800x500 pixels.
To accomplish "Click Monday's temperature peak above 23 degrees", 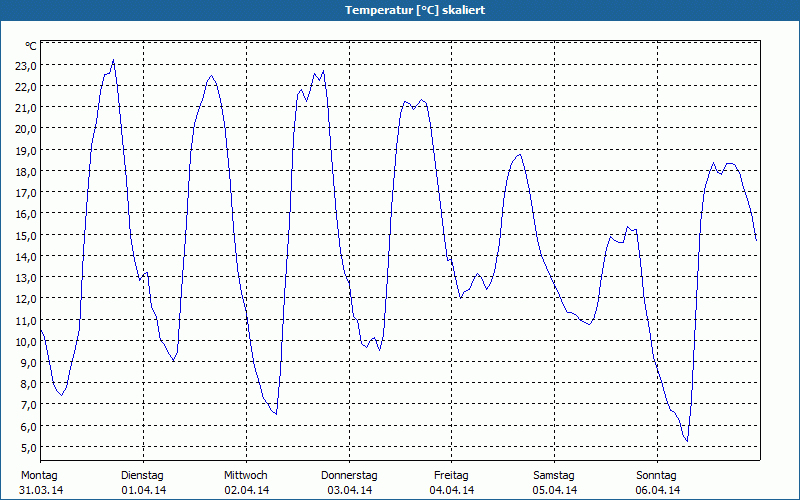I will click(x=113, y=60).
